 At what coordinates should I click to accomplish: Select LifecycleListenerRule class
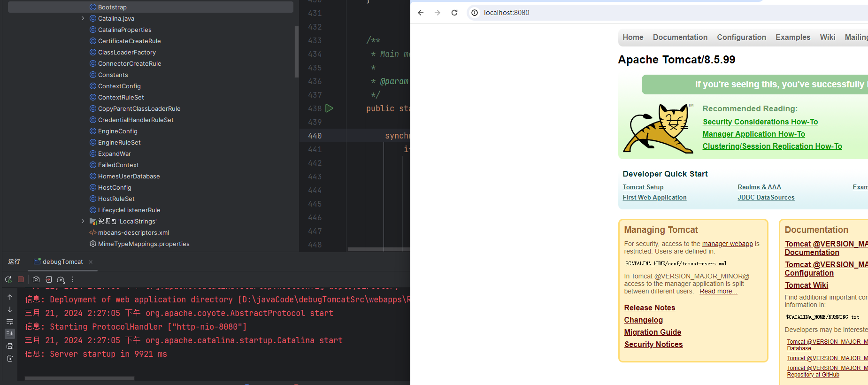129,210
